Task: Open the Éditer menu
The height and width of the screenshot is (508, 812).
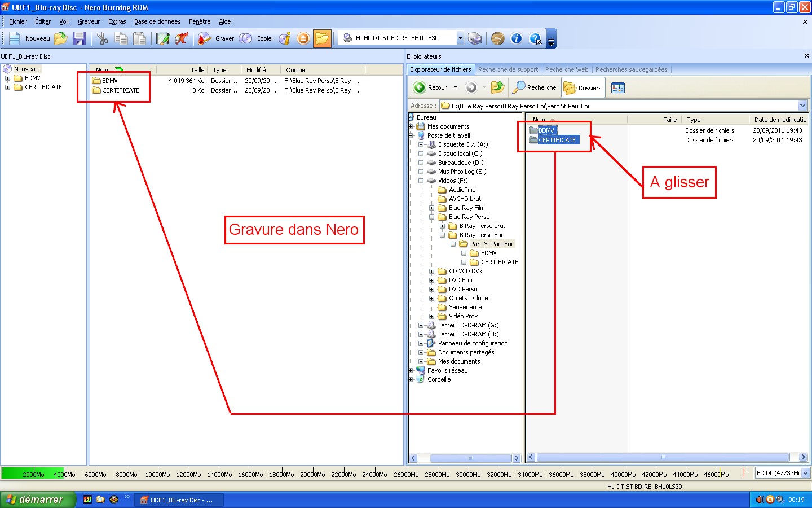Action: click(x=43, y=21)
